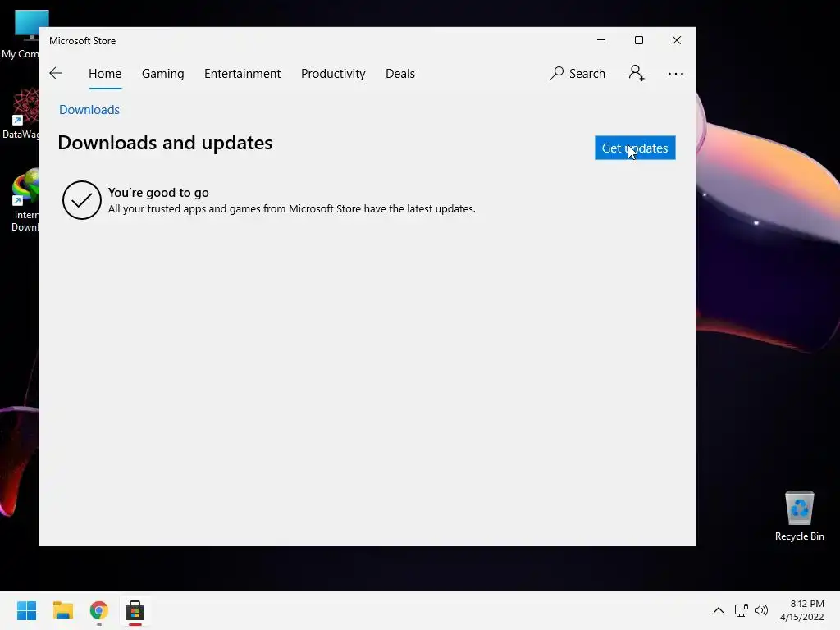Click the sign-in account icon
840x630 pixels.
(x=637, y=73)
